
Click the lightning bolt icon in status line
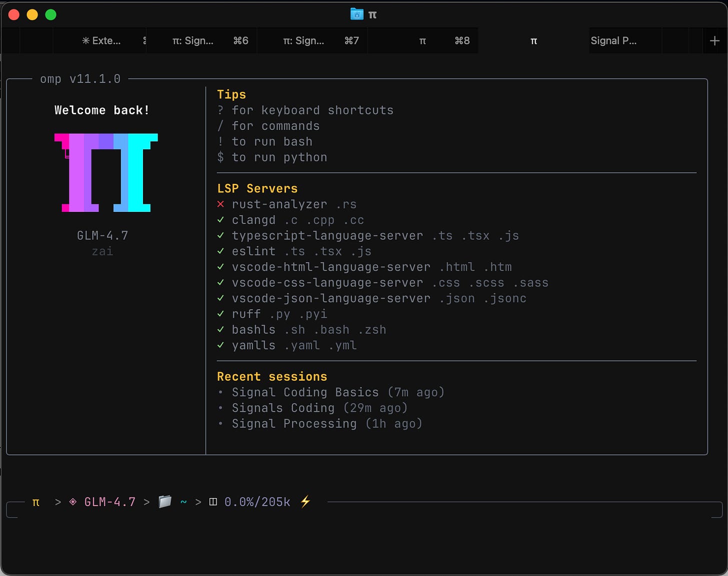(305, 502)
